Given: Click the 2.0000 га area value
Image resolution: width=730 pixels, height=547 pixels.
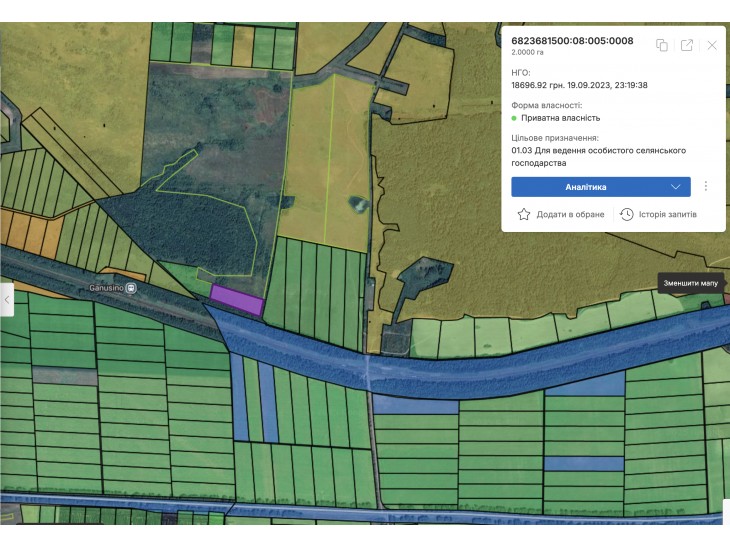Looking at the screenshot, I should tap(527, 52).
